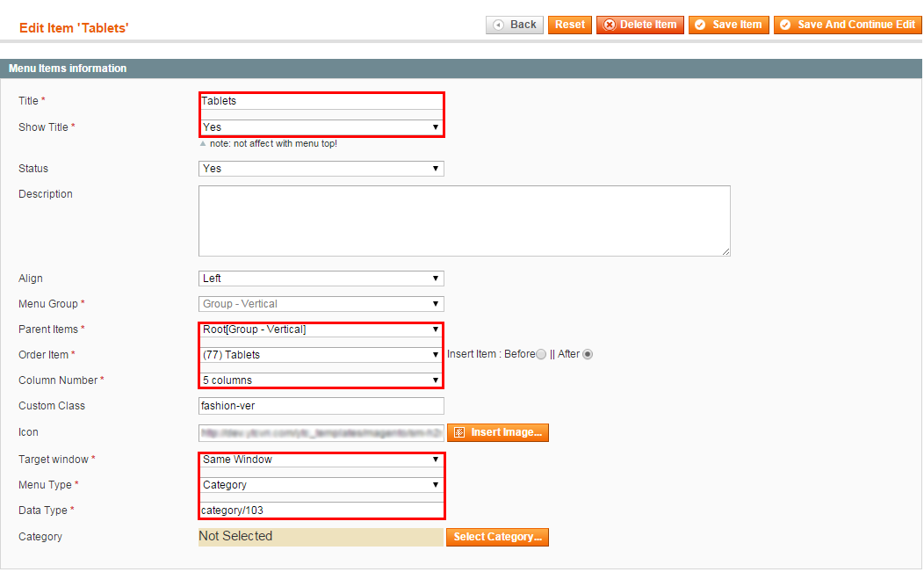Click the Column Number label
924x572 pixels.
click(x=58, y=380)
